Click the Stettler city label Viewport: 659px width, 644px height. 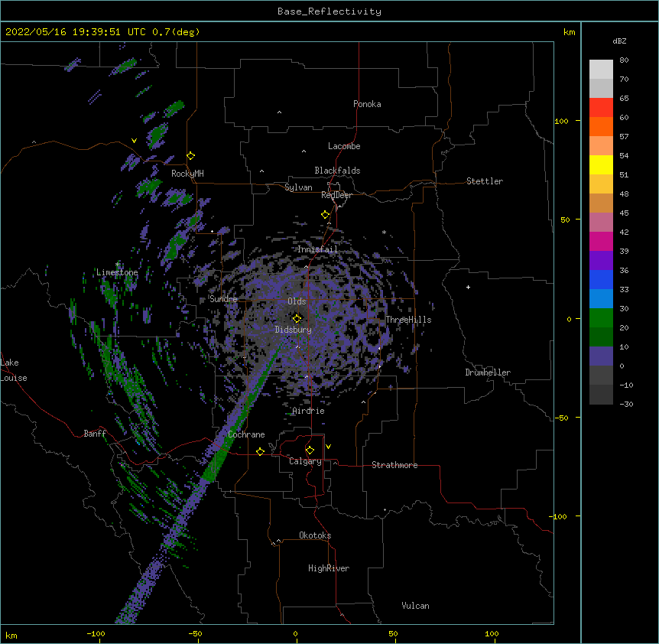tap(485, 181)
